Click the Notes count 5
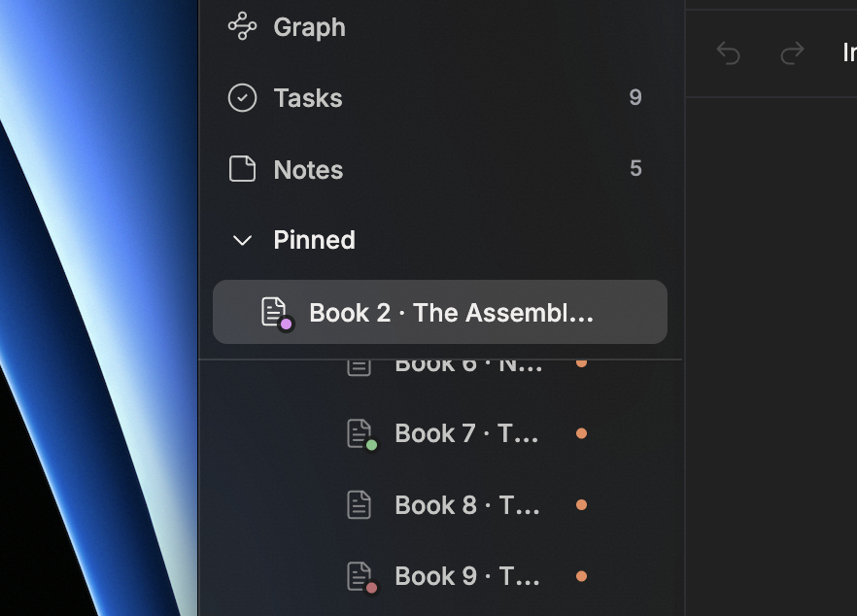The image size is (857, 616). click(635, 168)
